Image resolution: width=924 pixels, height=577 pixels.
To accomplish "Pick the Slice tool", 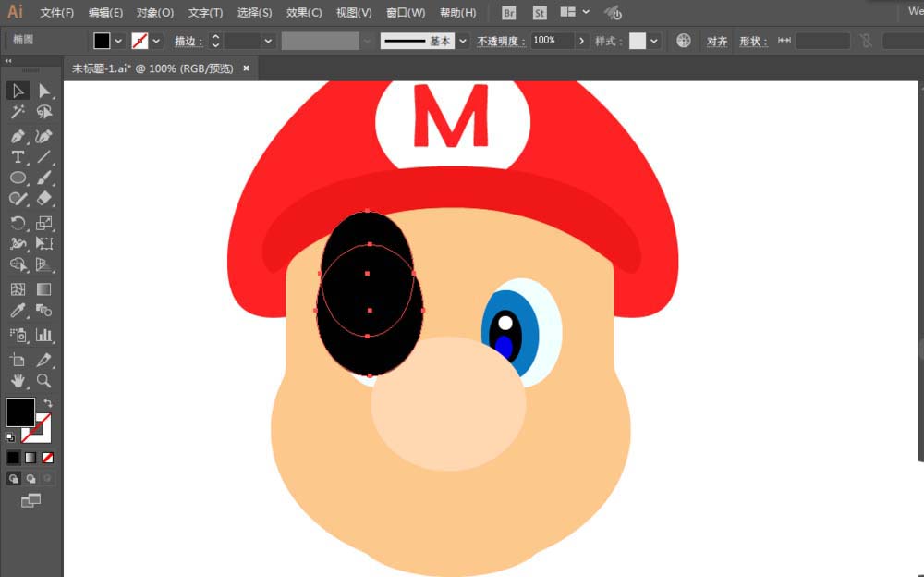I will 44,360.
